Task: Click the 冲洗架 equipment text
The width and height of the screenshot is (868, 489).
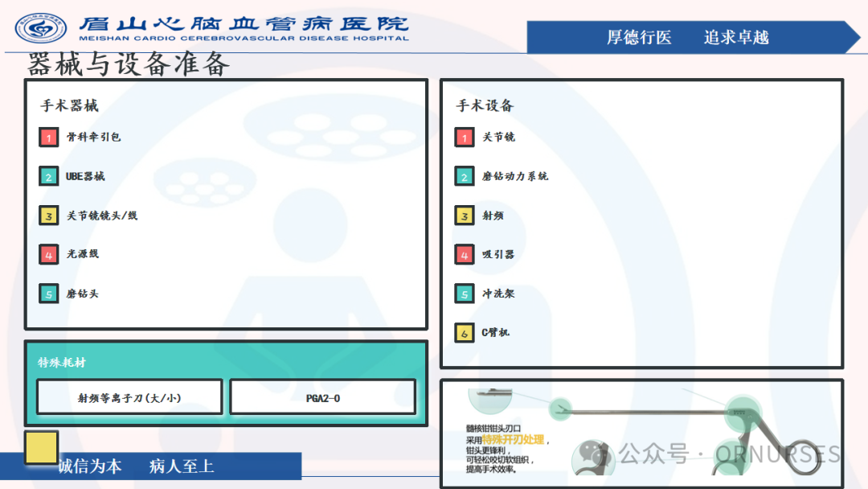Action: click(x=498, y=294)
